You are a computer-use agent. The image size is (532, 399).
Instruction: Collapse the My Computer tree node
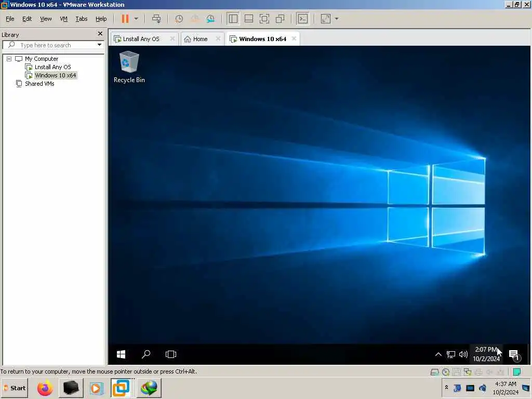click(x=9, y=59)
